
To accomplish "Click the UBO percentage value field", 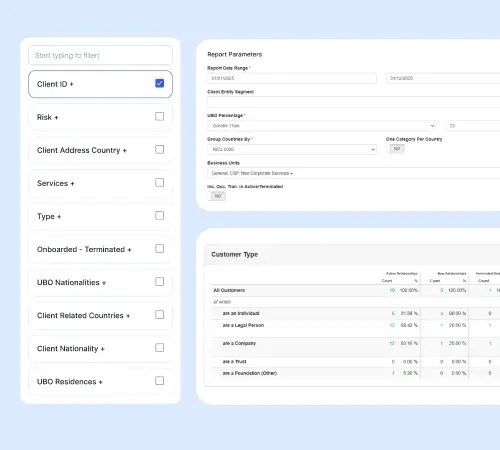I will click(x=473, y=126).
